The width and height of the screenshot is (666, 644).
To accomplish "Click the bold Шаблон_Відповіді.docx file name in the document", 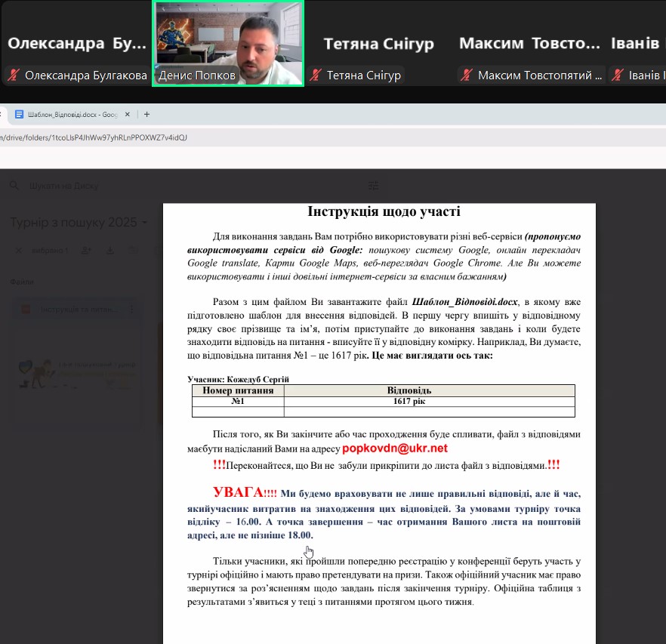I will click(x=464, y=302).
